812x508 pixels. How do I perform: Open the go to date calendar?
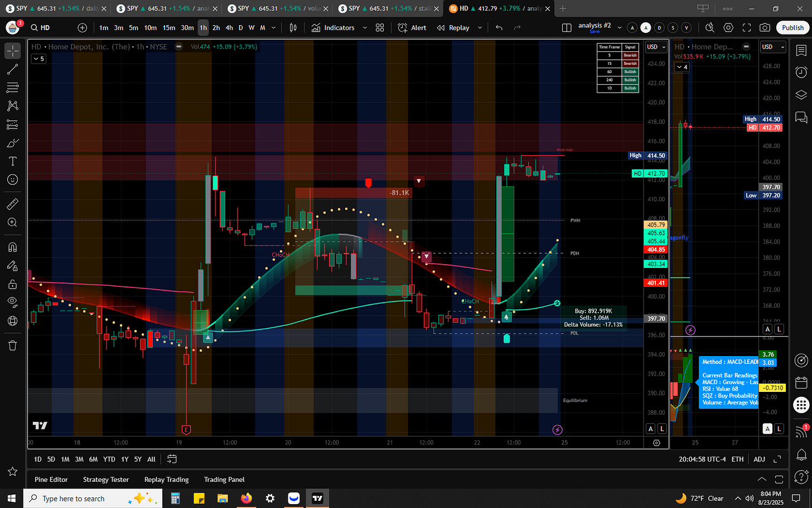pos(172,459)
